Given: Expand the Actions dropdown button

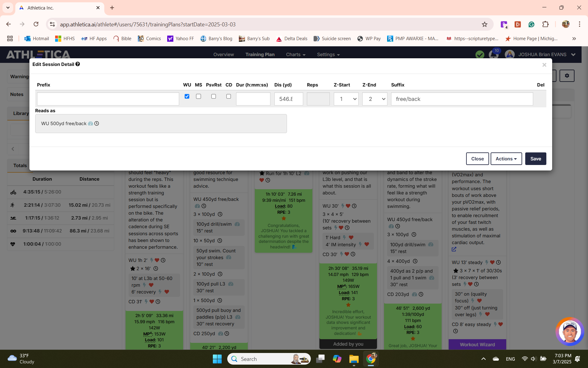Looking at the screenshot, I should [506, 159].
